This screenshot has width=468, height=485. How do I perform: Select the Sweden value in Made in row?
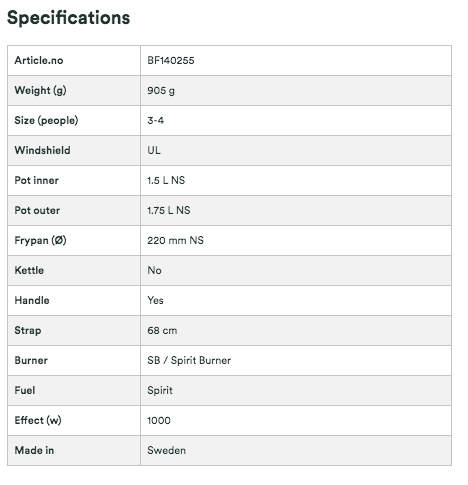coord(167,450)
